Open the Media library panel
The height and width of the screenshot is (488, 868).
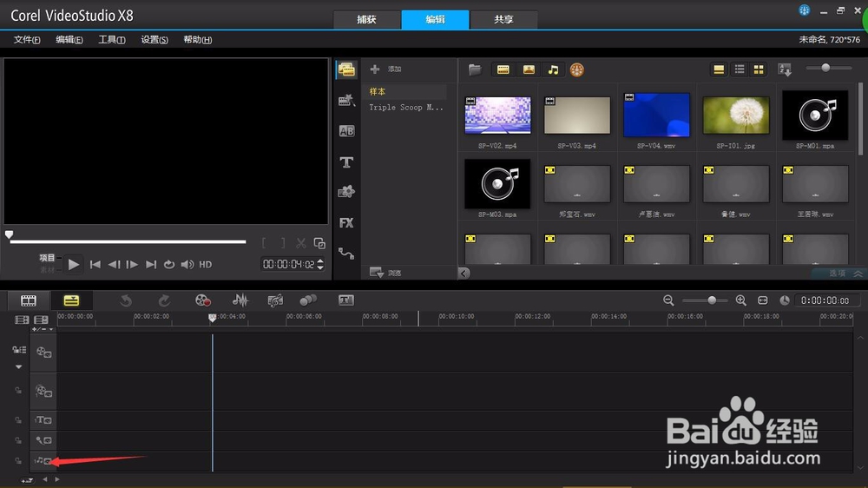pyautogui.click(x=346, y=69)
